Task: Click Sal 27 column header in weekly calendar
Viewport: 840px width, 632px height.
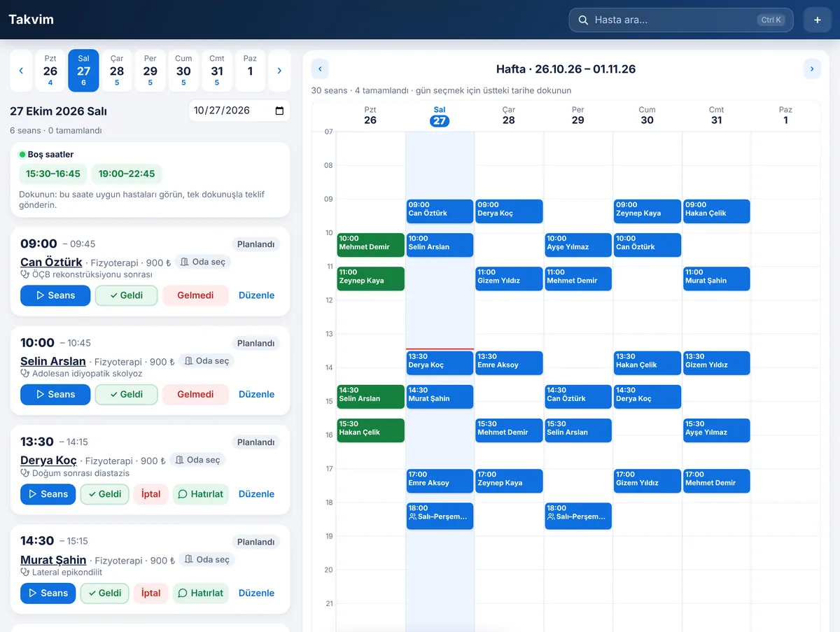Action: [x=440, y=116]
